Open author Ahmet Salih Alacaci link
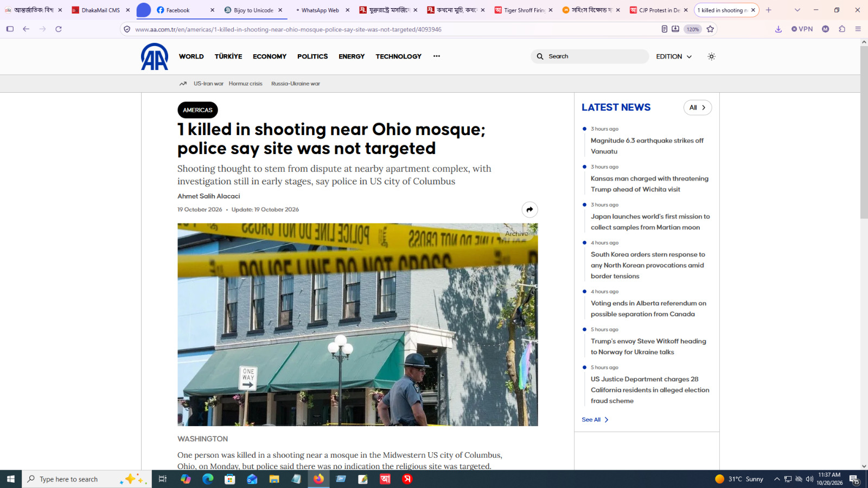868x488 pixels. click(x=209, y=196)
